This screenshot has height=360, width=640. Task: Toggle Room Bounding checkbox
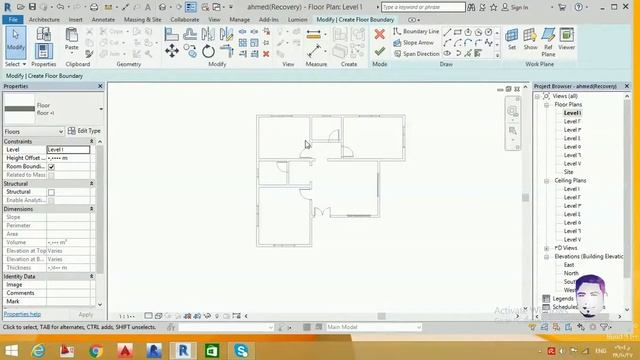51,167
